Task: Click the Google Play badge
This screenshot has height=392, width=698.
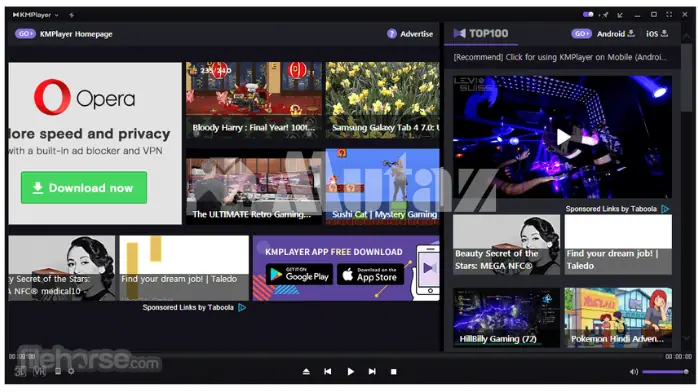Action: [x=299, y=275]
